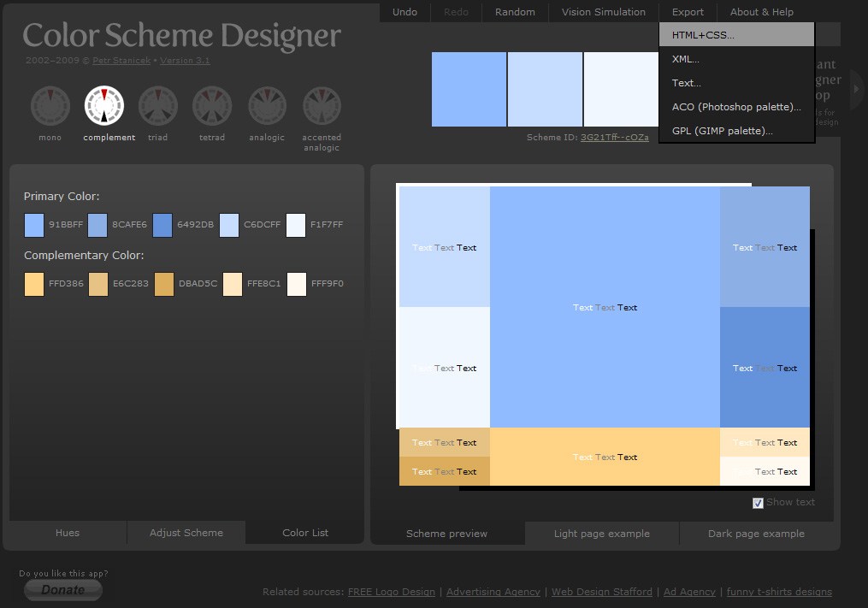The width and height of the screenshot is (868, 608).
Task: Choose HTML+CSS export option
Action: [703, 35]
